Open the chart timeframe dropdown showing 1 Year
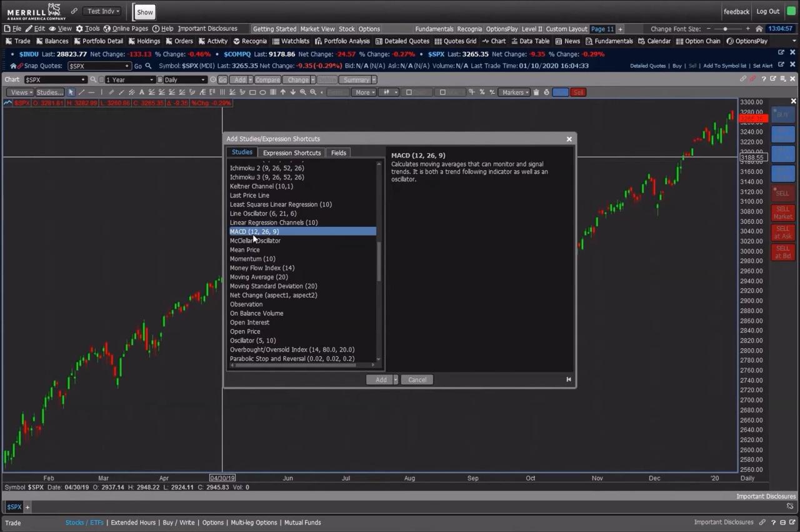The image size is (800, 532). 129,79
